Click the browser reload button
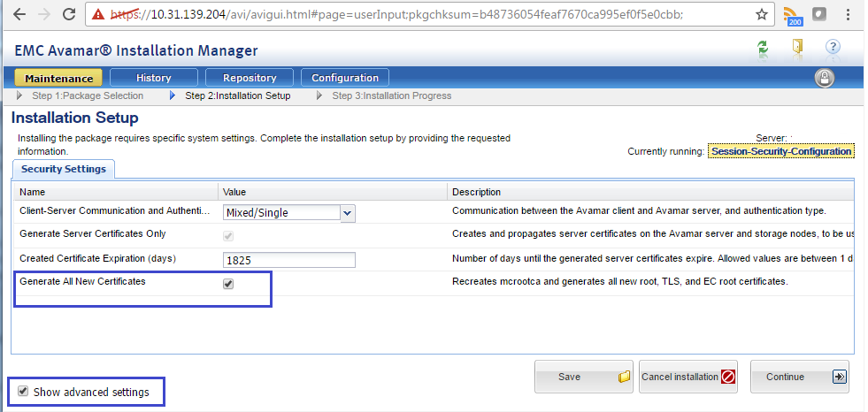 tap(67, 15)
